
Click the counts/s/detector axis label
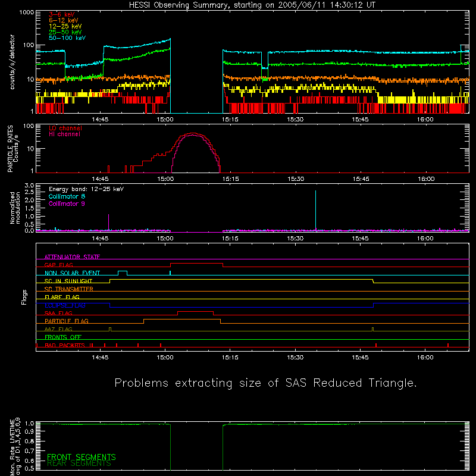pos(12,62)
